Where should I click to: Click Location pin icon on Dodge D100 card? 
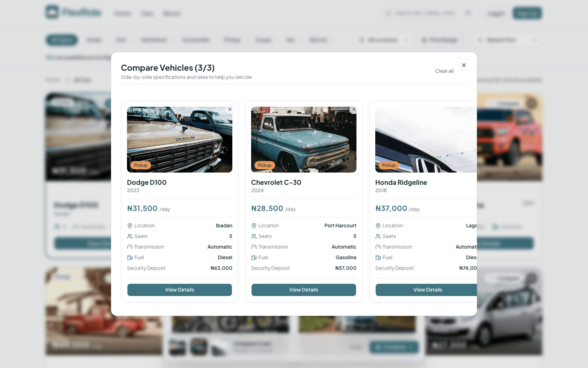pyautogui.click(x=130, y=226)
